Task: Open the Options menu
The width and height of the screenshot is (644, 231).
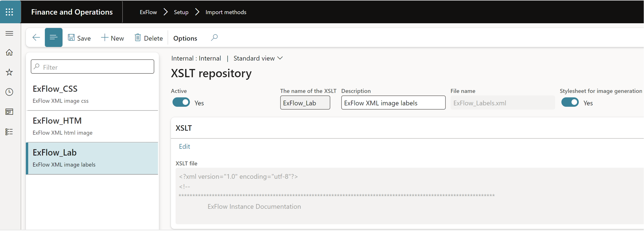Action: click(185, 38)
